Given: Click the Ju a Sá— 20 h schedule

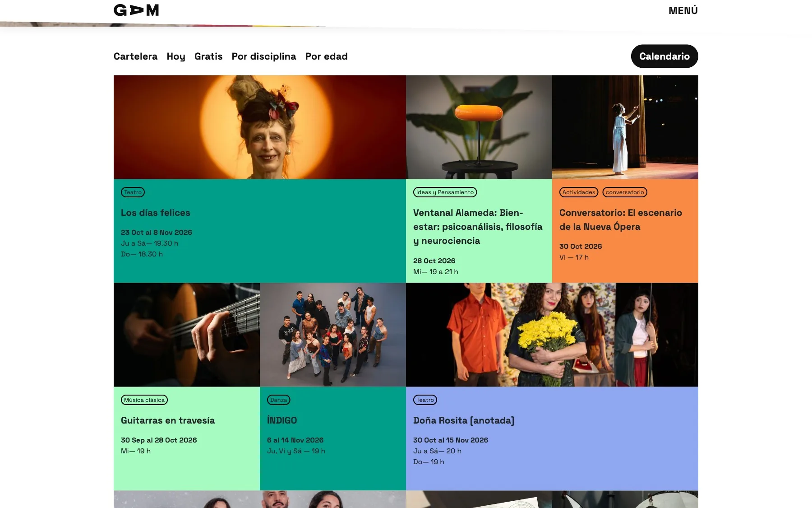Looking at the screenshot, I should 437,451.
